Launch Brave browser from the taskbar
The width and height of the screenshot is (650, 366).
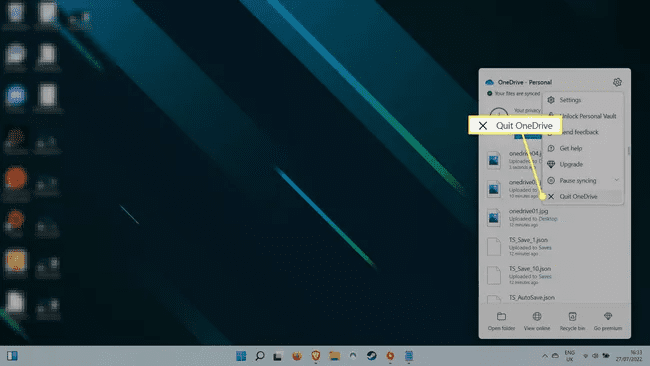pos(315,356)
